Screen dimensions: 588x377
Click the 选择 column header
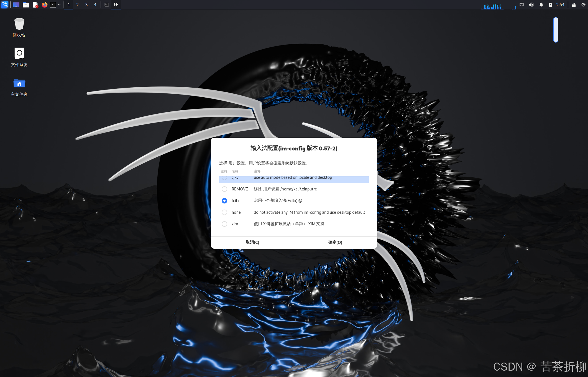224,171
